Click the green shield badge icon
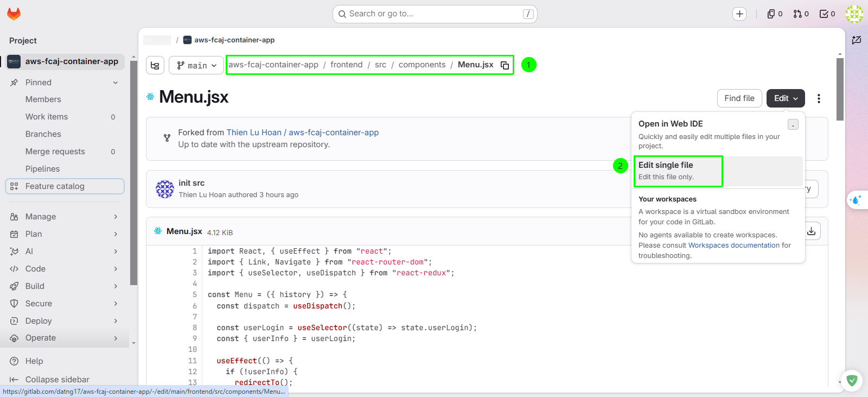The image size is (868, 397). pyautogui.click(x=852, y=380)
